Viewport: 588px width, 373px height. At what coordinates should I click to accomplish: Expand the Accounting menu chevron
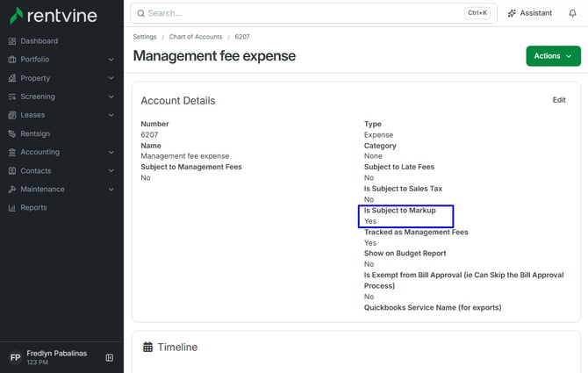pos(111,152)
